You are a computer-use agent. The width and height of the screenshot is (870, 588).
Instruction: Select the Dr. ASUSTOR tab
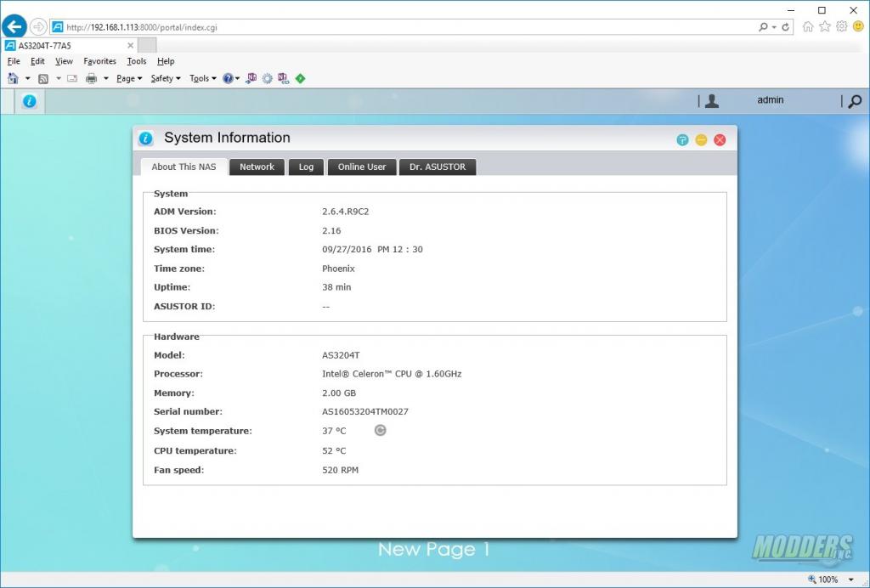(x=438, y=167)
